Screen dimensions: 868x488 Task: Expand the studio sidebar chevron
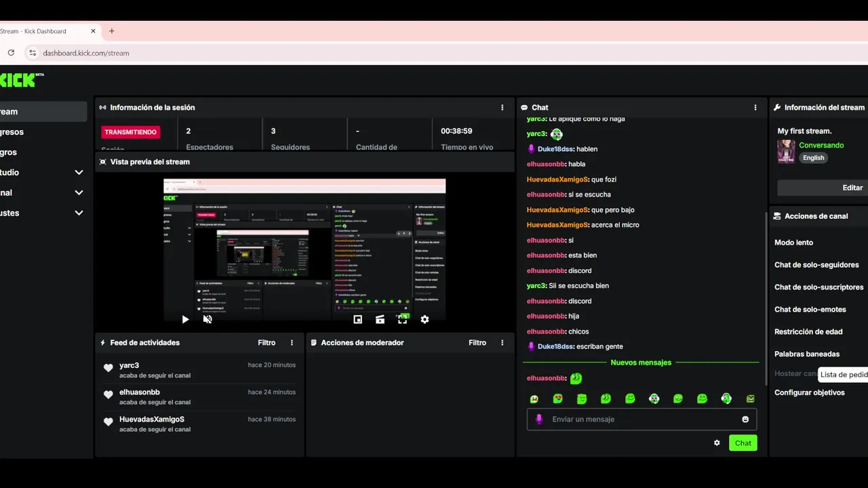click(79, 172)
